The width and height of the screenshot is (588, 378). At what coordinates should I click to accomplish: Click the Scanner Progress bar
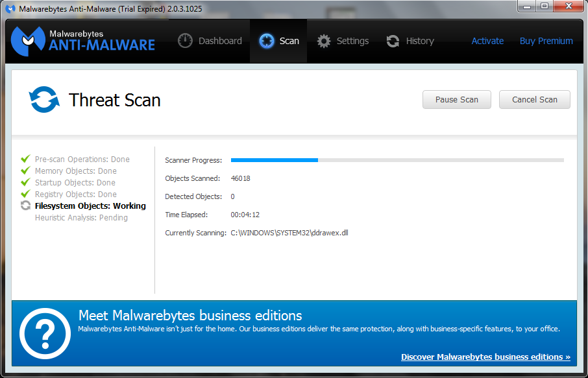(x=397, y=159)
